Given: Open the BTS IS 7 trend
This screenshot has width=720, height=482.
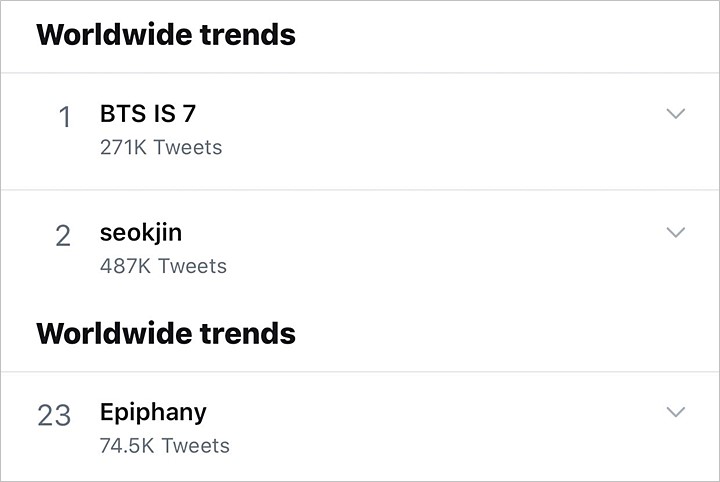Looking at the screenshot, I should pyautogui.click(x=147, y=115).
